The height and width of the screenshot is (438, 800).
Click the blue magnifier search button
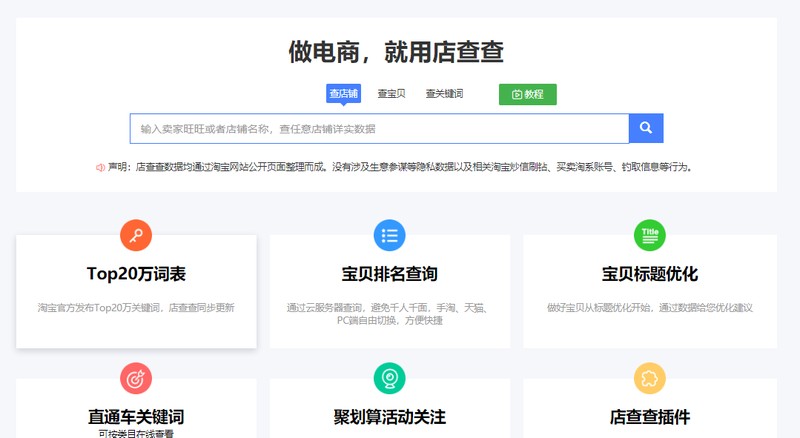[x=646, y=128]
